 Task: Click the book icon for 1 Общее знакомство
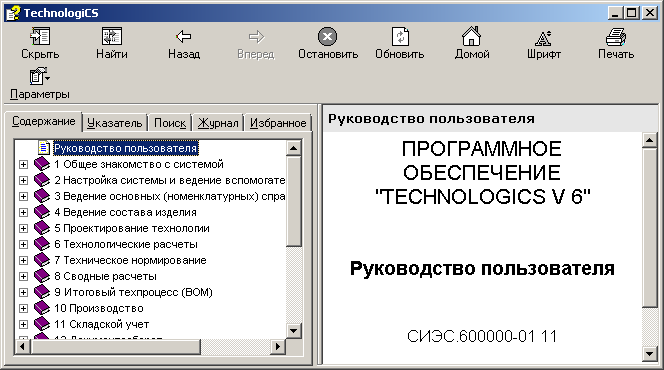[x=42, y=164]
